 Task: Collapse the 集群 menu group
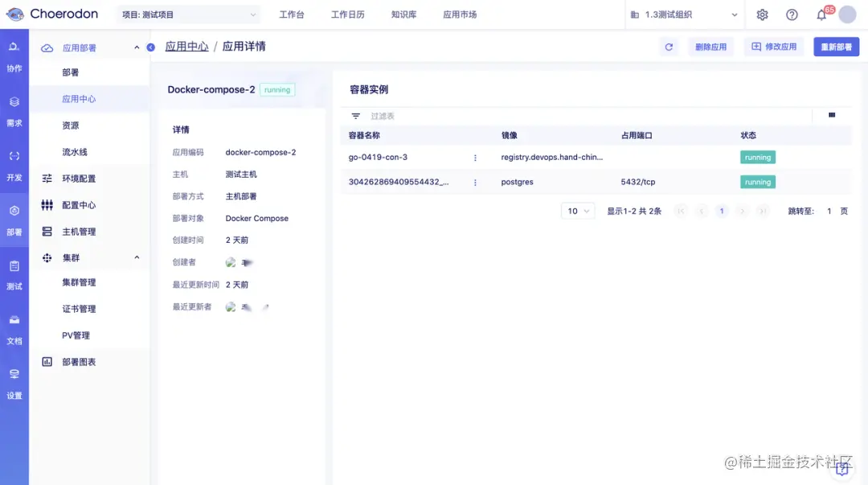[x=137, y=257]
